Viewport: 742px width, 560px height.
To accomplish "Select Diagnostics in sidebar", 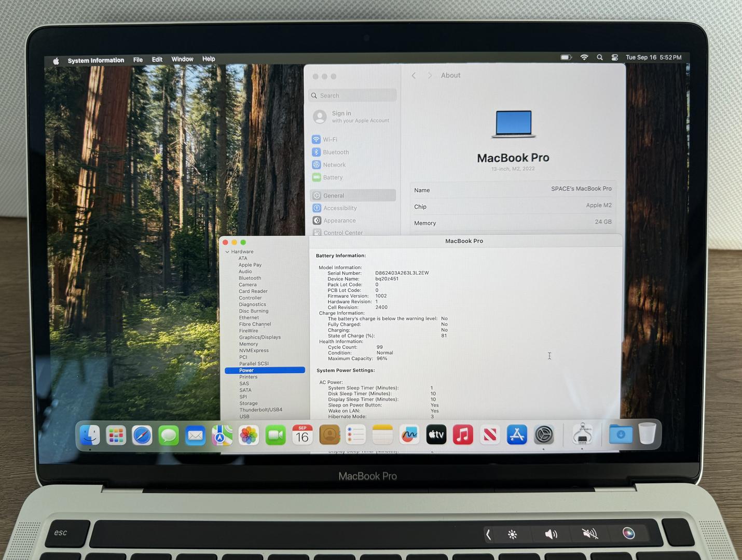I will click(253, 304).
